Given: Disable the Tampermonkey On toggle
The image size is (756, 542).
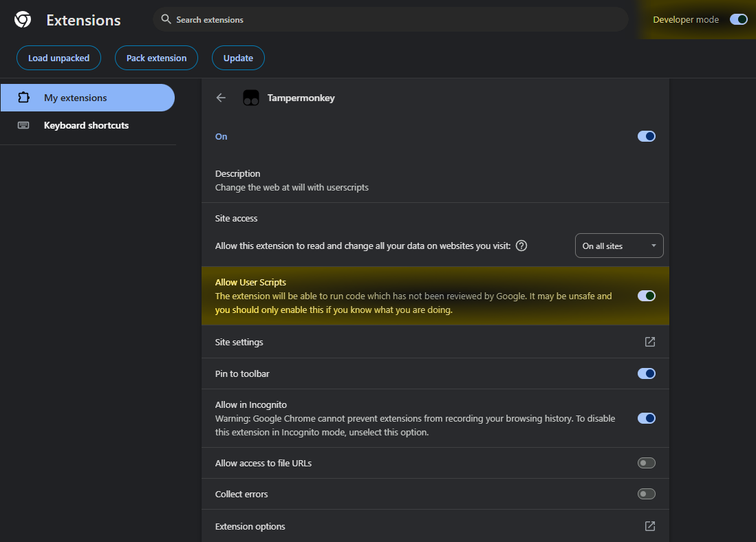Looking at the screenshot, I should pyautogui.click(x=646, y=136).
